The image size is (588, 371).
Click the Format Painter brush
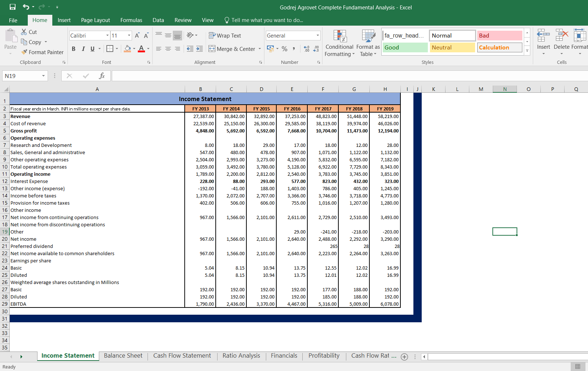point(24,52)
